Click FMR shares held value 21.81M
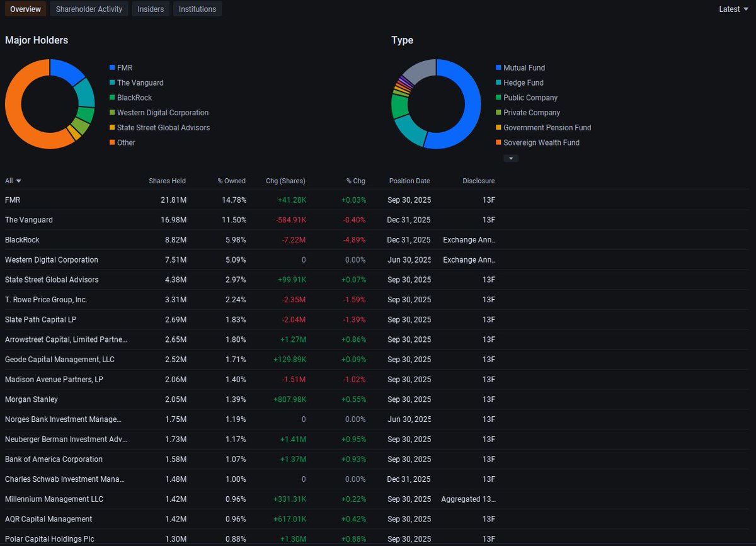 click(174, 200)
